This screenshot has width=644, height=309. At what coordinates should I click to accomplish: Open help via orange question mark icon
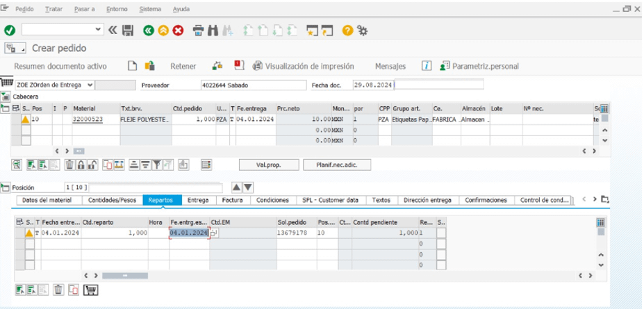(x=347, y=30)
